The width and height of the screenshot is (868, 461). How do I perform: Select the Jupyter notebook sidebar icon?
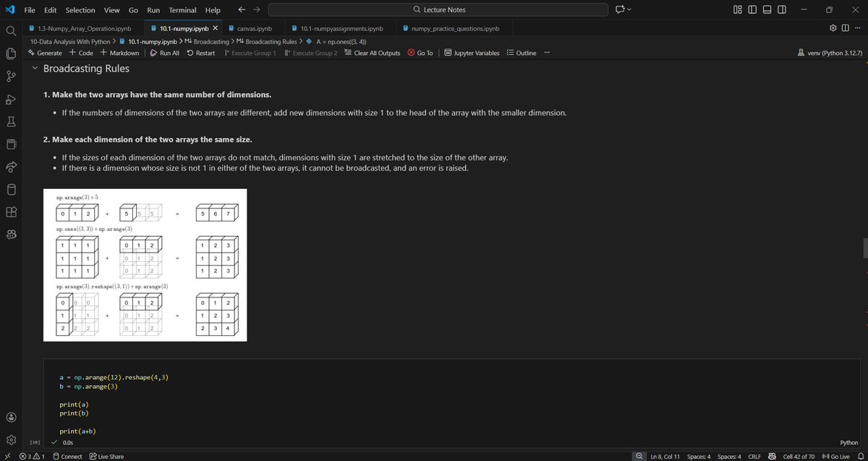click(x=10, y=144)
